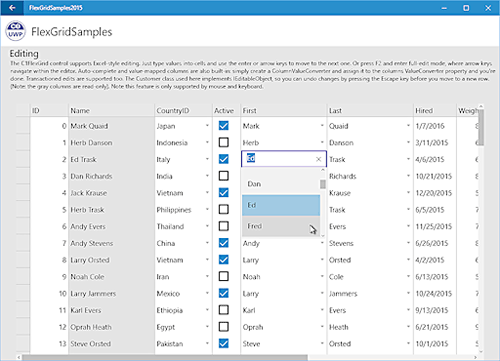Check Active for Herb Danson
The image size is (500, 361).
coord(223,142)
